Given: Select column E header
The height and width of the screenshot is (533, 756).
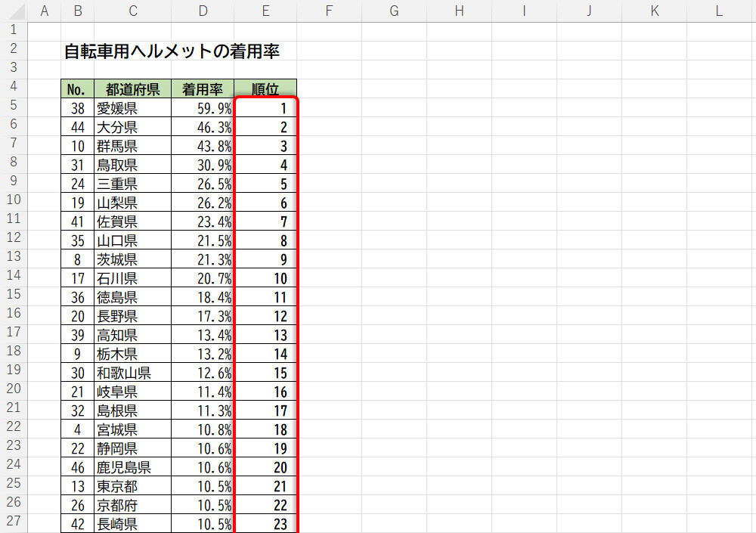Looking at the screenshot, I should pyautogui.click(x=265, y=11).
